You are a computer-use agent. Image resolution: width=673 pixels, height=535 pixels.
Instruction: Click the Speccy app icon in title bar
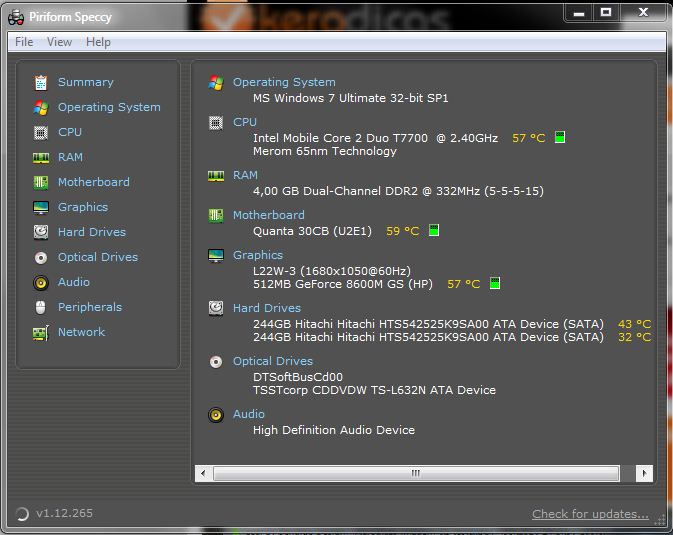[x=16, y=17]
